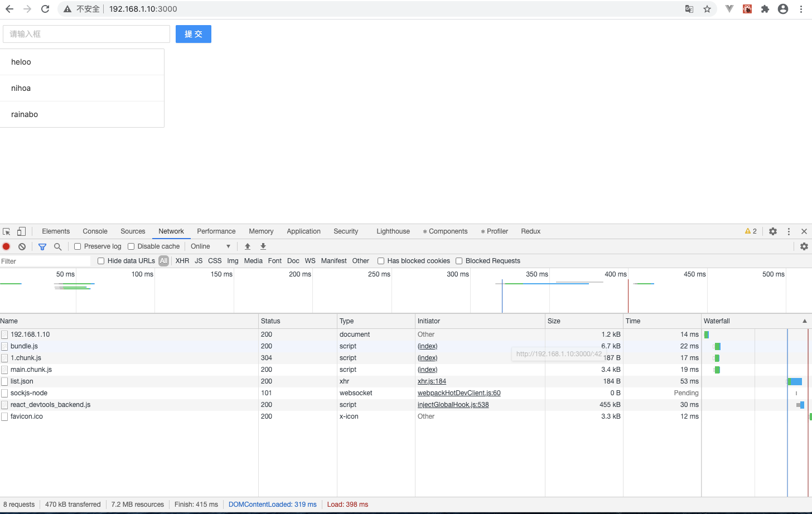Screen dimensions: 812x514
Task: Switch to the Console tab
Action: pyautogui.click(x=95, y=231)
